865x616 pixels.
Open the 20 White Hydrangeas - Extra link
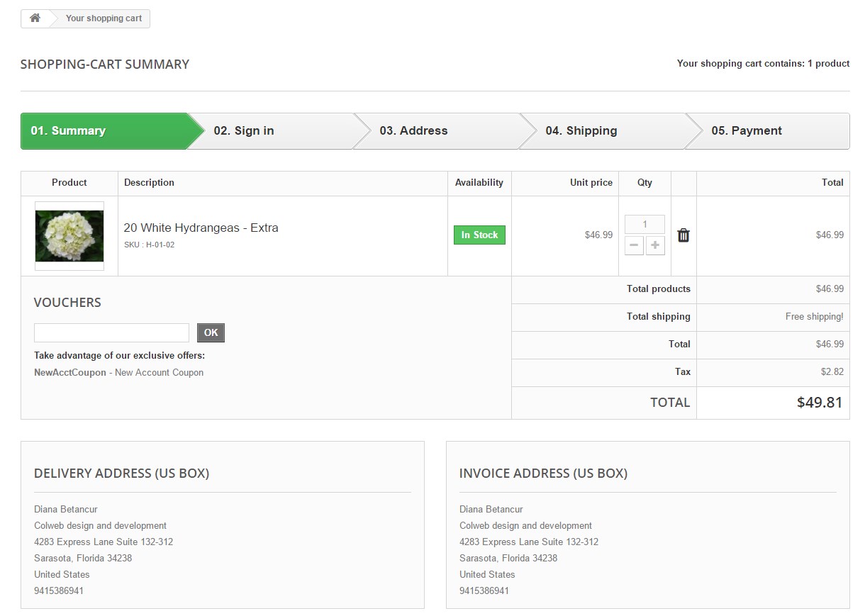coord(201,228)
